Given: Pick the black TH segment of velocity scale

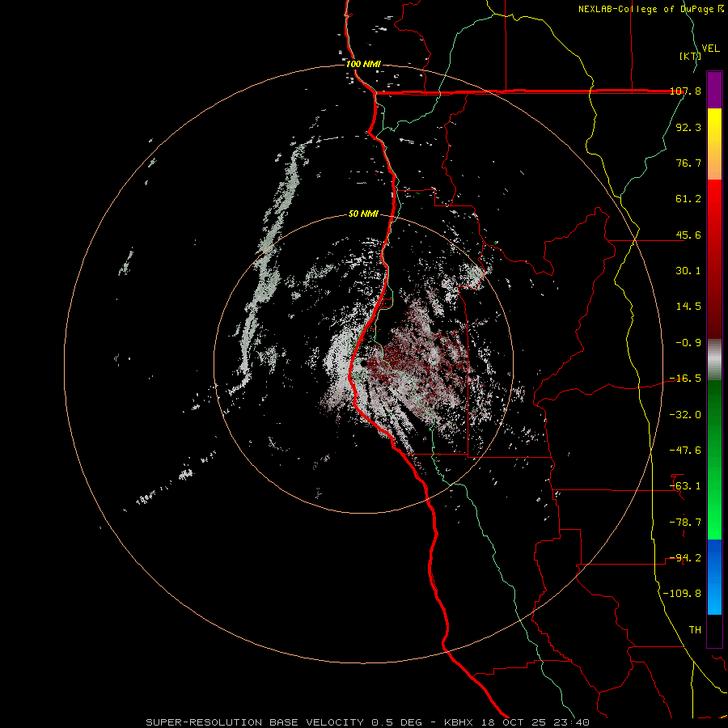Looking at the screenshot, I should pyautogui.click(x=714, y=630).
